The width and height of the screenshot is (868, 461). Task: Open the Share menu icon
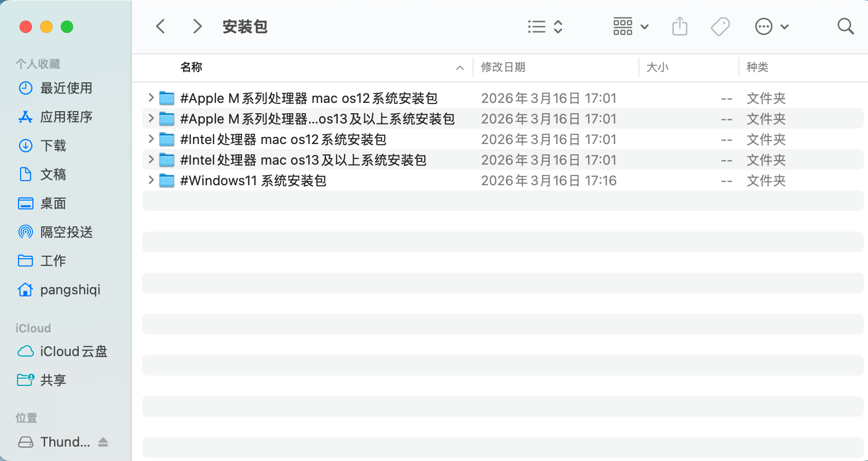click(x=680, y=26)
